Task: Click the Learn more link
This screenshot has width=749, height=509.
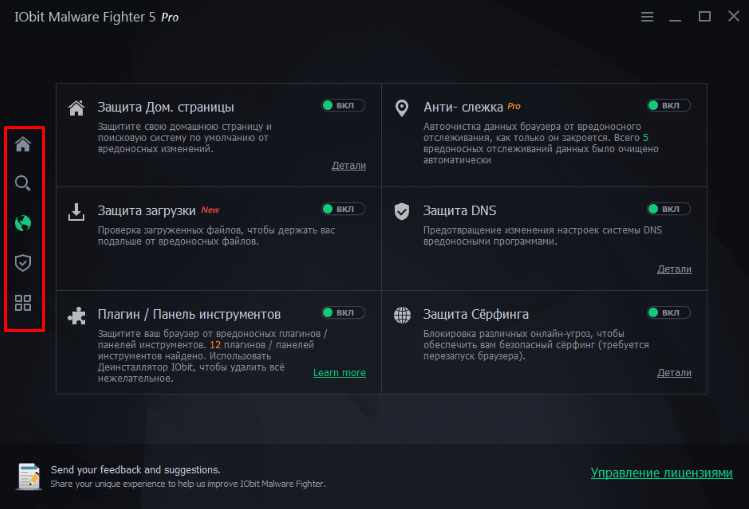Action: (x=339, y=373)
